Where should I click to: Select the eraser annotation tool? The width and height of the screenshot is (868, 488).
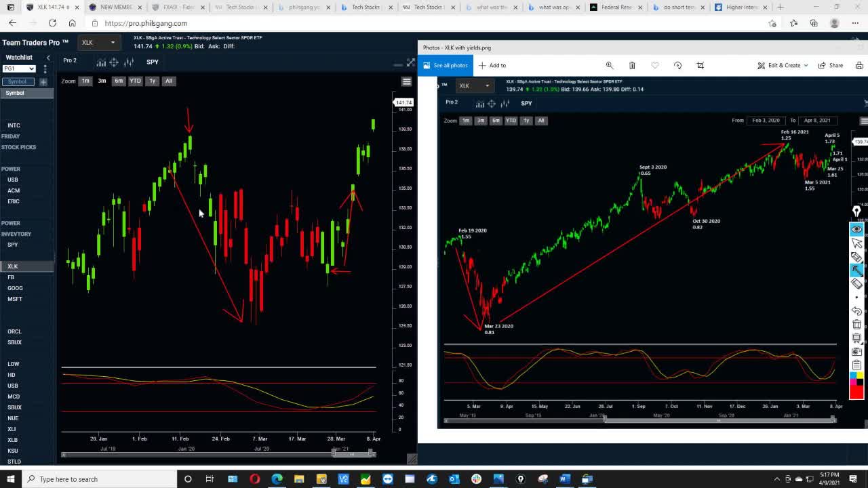coord(856,283)
